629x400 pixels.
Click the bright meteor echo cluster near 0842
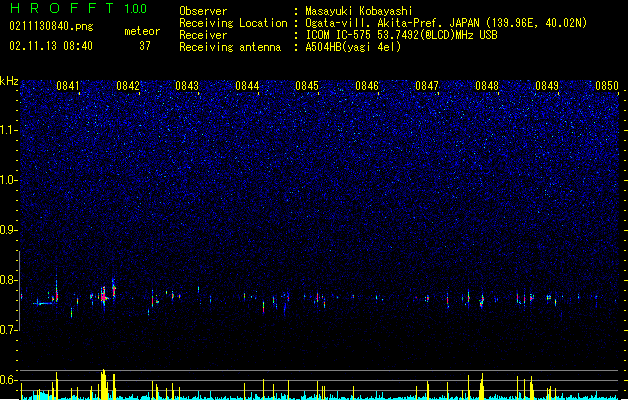pos(104,296)
